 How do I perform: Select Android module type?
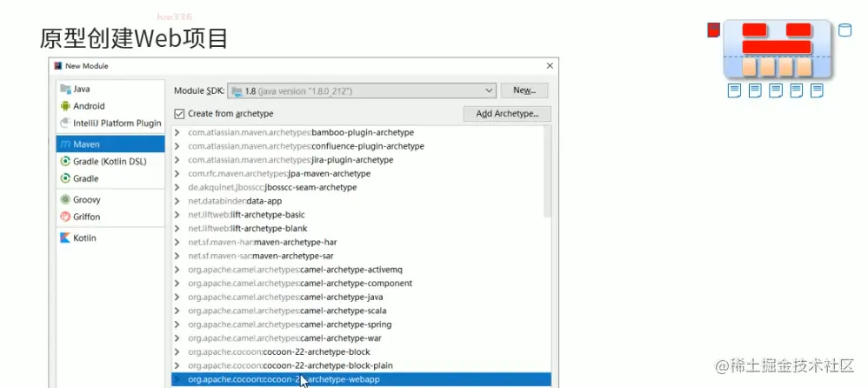click(x=110, y=106)
